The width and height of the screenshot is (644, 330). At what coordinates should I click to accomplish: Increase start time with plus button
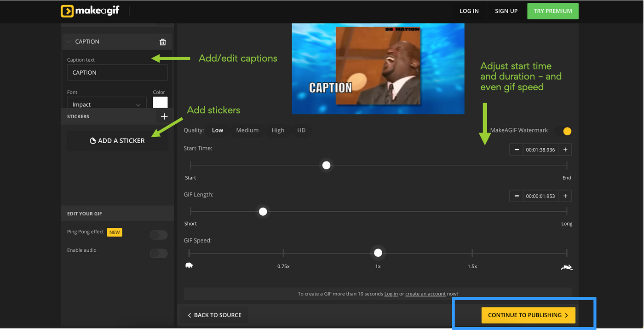click(565, 150)
